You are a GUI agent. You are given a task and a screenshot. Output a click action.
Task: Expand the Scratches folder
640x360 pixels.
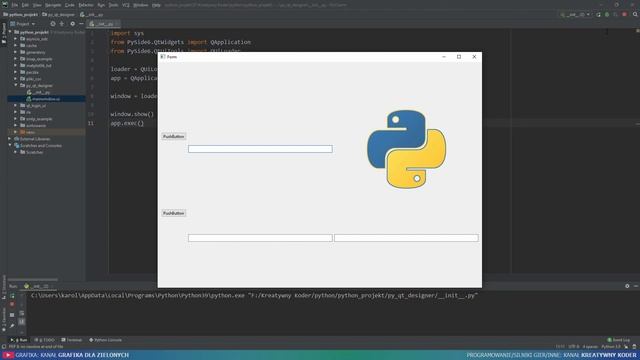pyautogui.click(x=16, y=152)
